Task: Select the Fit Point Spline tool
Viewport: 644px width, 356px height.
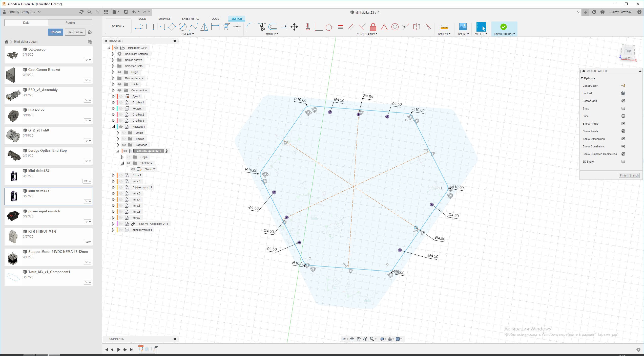Action: click(x=194, y=27)
